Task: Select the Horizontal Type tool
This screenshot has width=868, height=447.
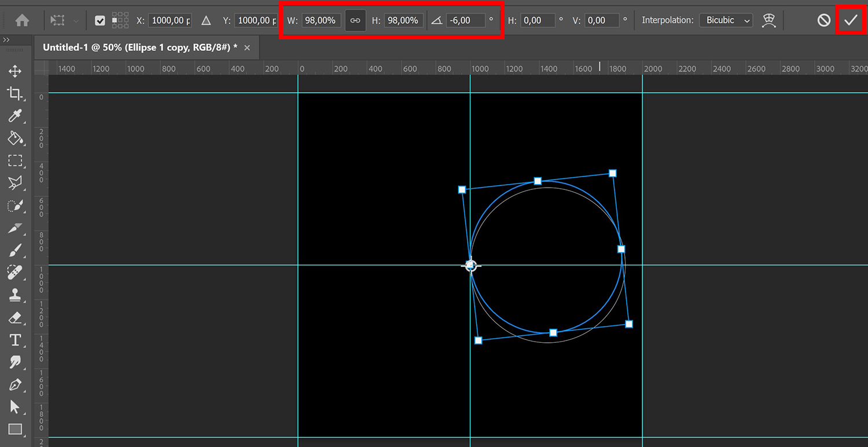Action: [16, 340]
